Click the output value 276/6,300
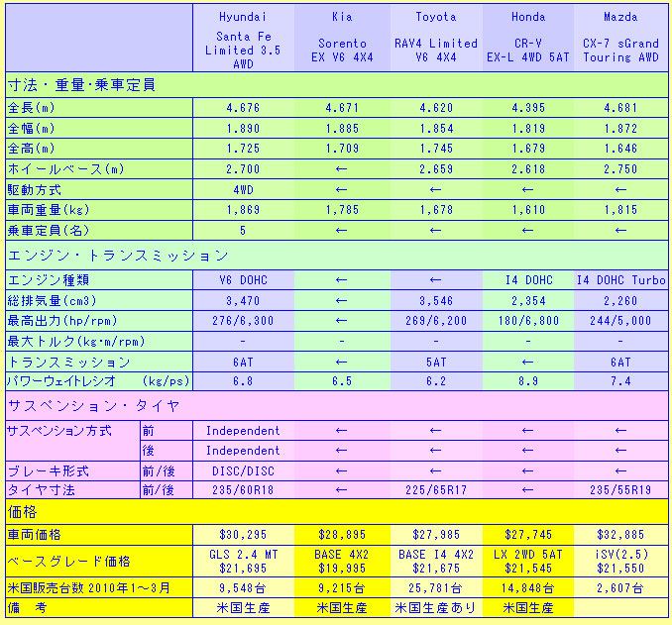The width and height of the screenshot is (672, 625). click(x=243, y=321)
